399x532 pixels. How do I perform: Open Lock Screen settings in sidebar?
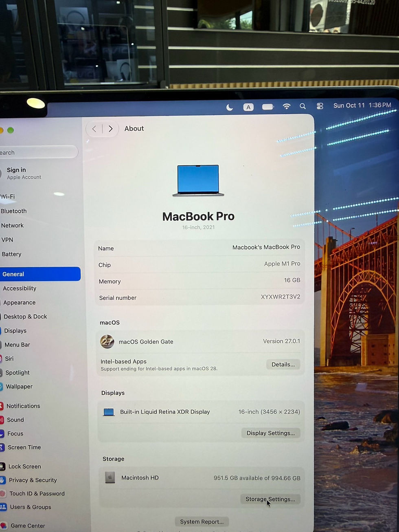point(24,466)
